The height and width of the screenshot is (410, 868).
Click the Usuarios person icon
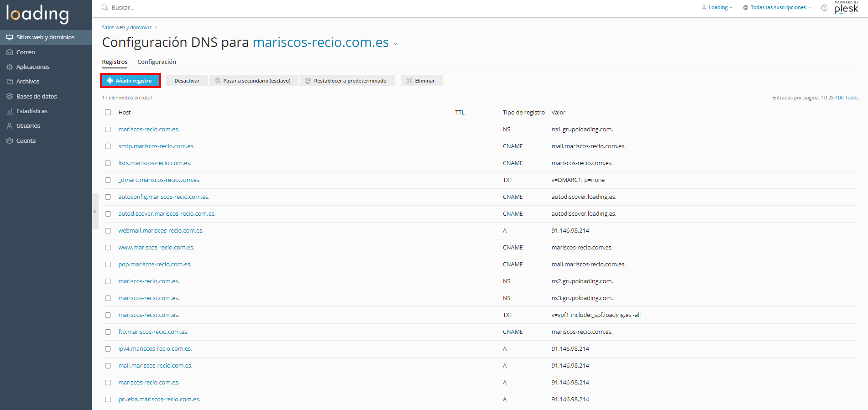(10, 126)
